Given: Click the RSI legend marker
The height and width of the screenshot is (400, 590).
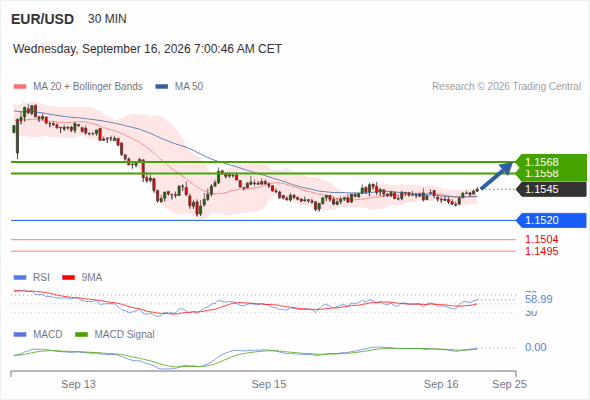Looking at the screenshot, I should coord(20,278).
